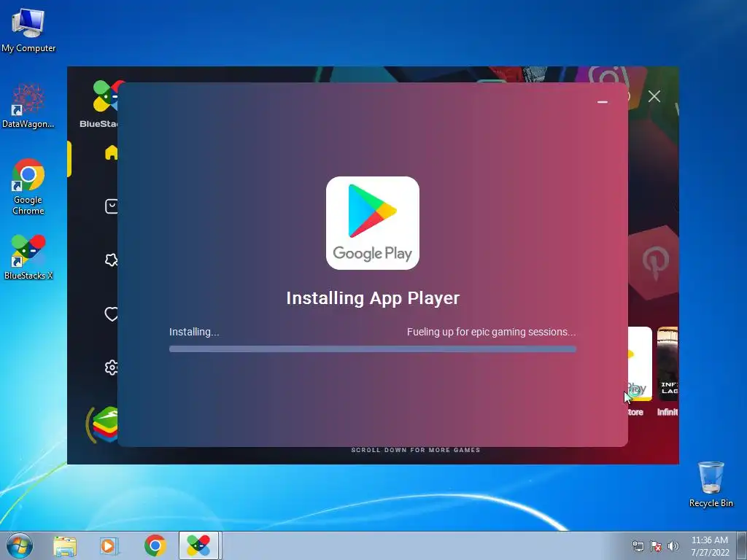Open the favorites heart icon in sidebar
Screen dimensions: 747x560
[x=112, y=314]
